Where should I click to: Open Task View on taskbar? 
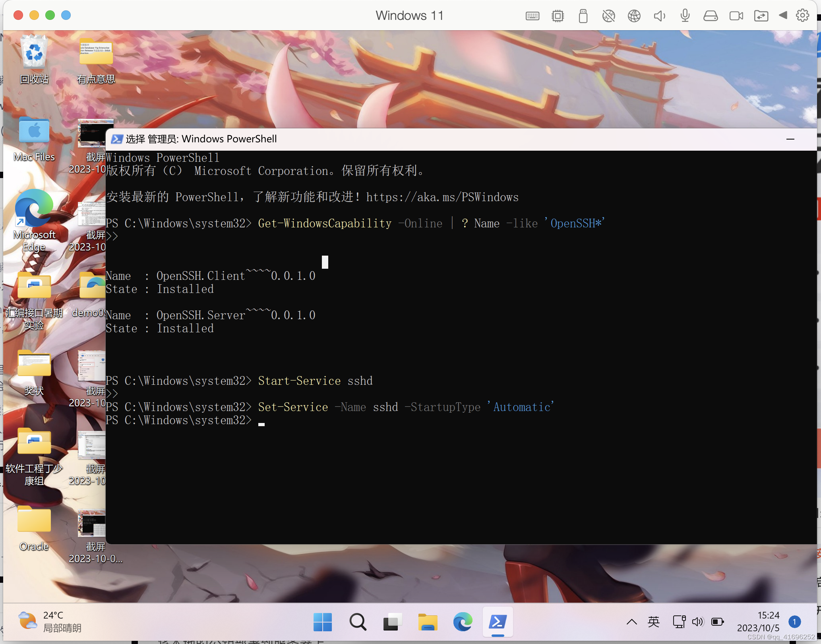click(x=393, y=622)
